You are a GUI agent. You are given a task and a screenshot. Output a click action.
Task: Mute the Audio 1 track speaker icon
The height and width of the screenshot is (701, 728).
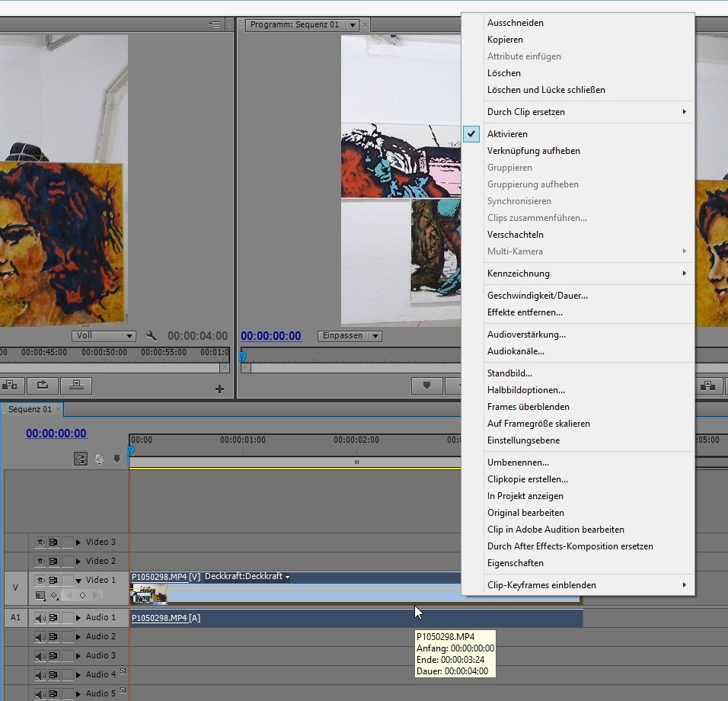click(x=40, y=618)
